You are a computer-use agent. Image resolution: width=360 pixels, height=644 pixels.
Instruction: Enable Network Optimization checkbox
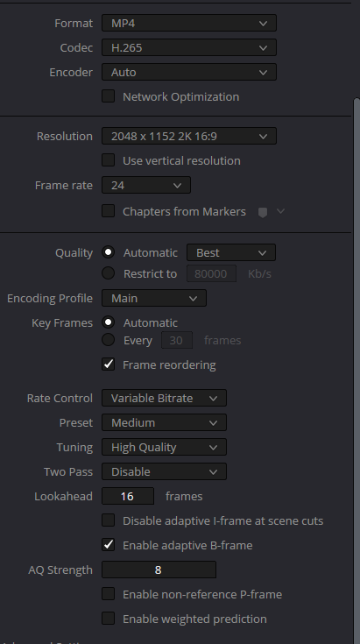109,96
